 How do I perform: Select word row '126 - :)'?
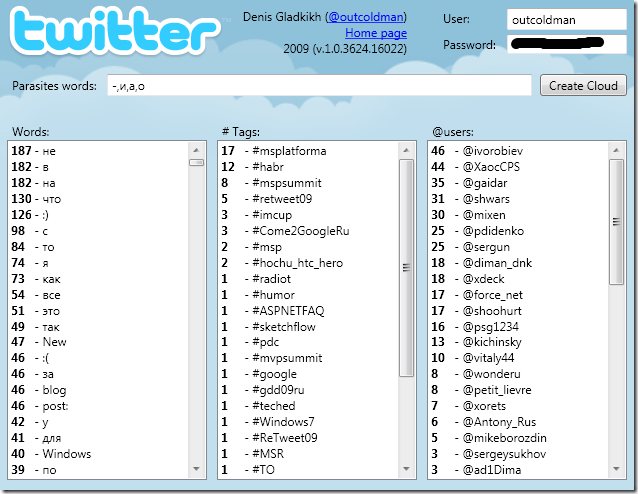[98, 215]
